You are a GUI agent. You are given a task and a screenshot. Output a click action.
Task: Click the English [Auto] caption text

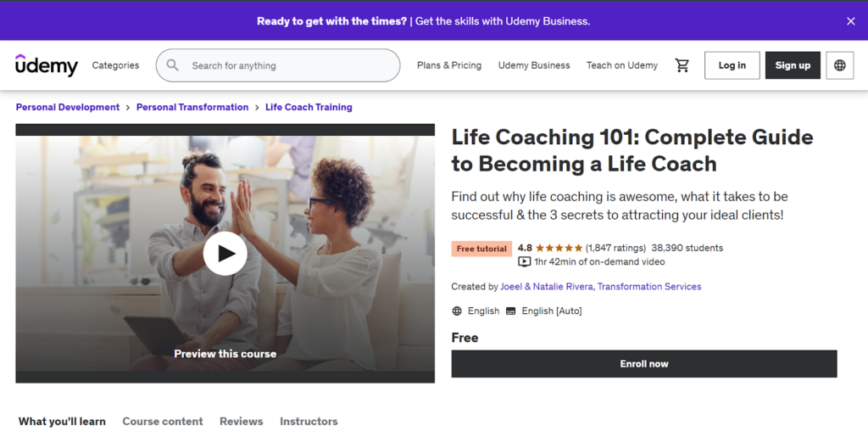pos(552,311)
